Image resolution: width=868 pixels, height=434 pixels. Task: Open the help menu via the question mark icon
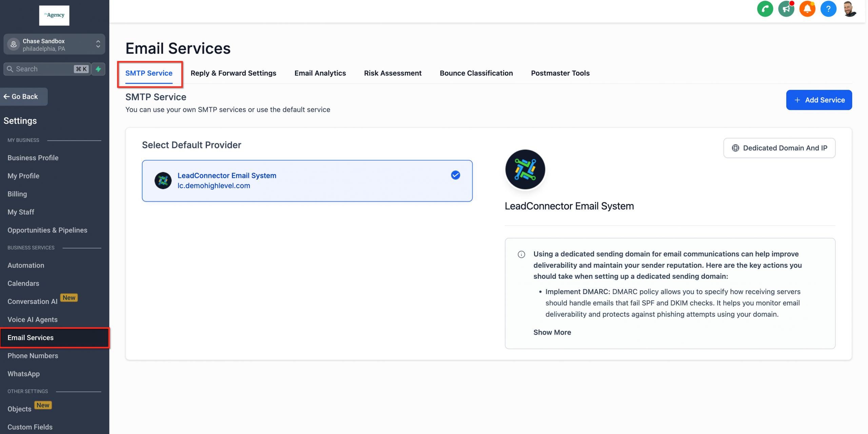(x=829, y=8)
